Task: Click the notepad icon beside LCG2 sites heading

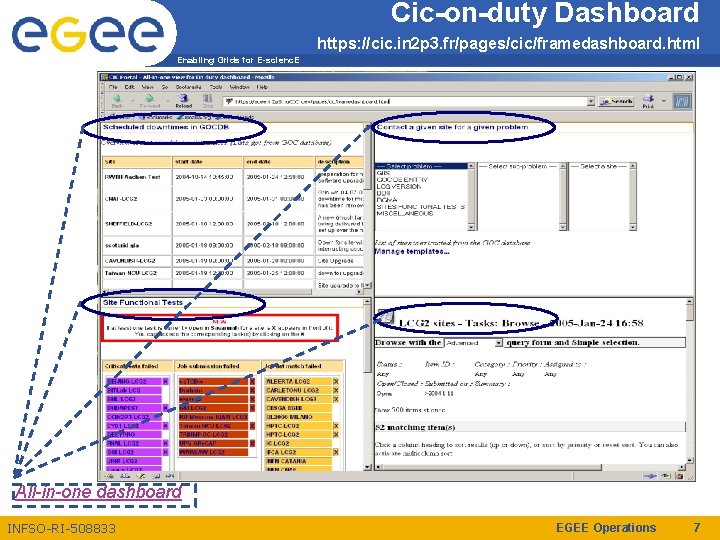Action: 385,318
